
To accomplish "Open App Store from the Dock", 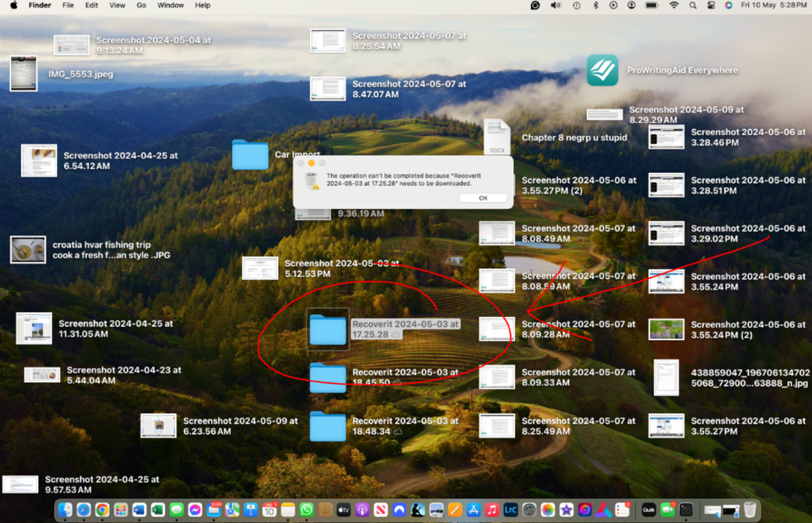I will point(473,510).
